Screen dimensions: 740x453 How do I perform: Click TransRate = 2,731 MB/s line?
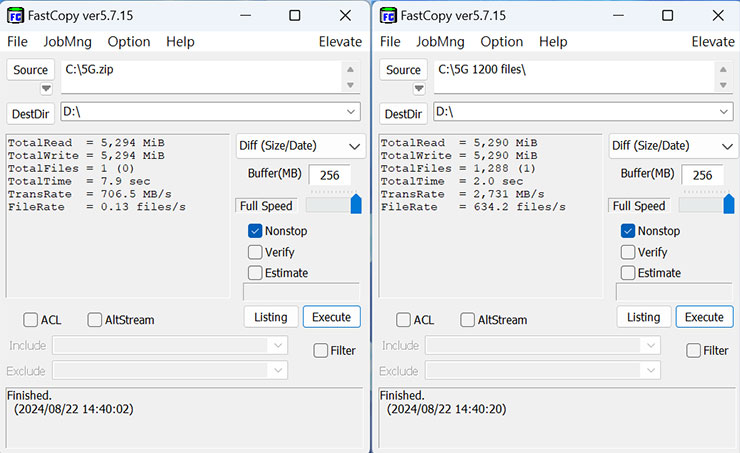[462, 194]
